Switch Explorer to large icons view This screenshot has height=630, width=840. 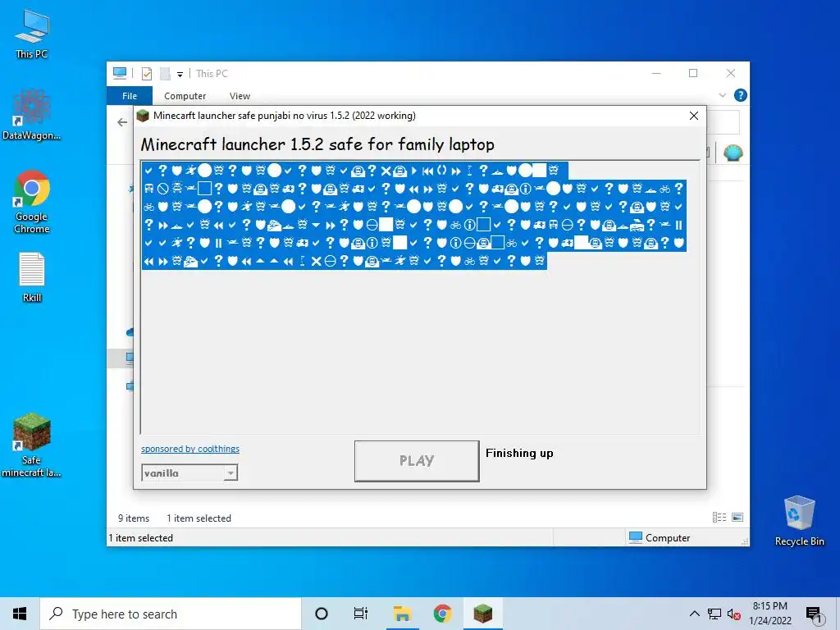click(x=737, y=517)
